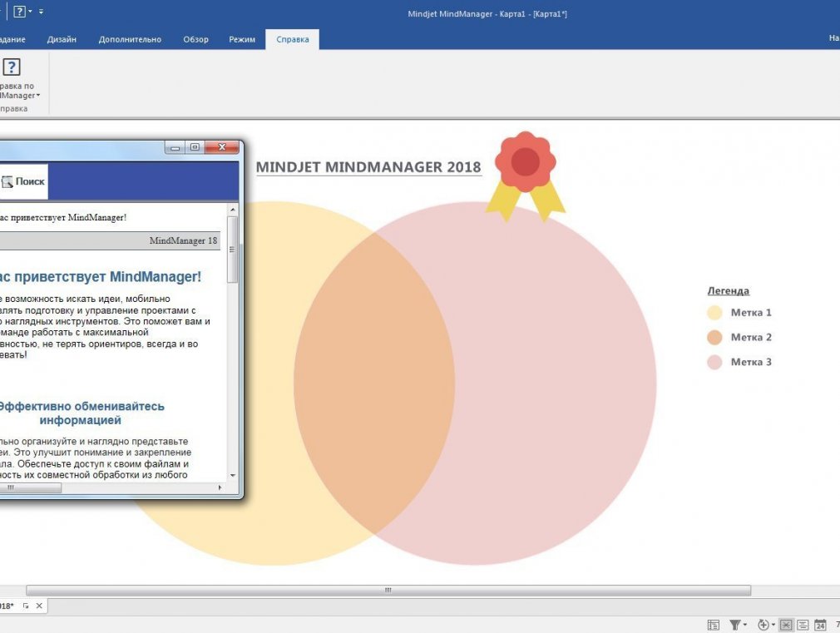840x633 pixels.
Task: Maximize the help window
Action: (x=195, y=147)
